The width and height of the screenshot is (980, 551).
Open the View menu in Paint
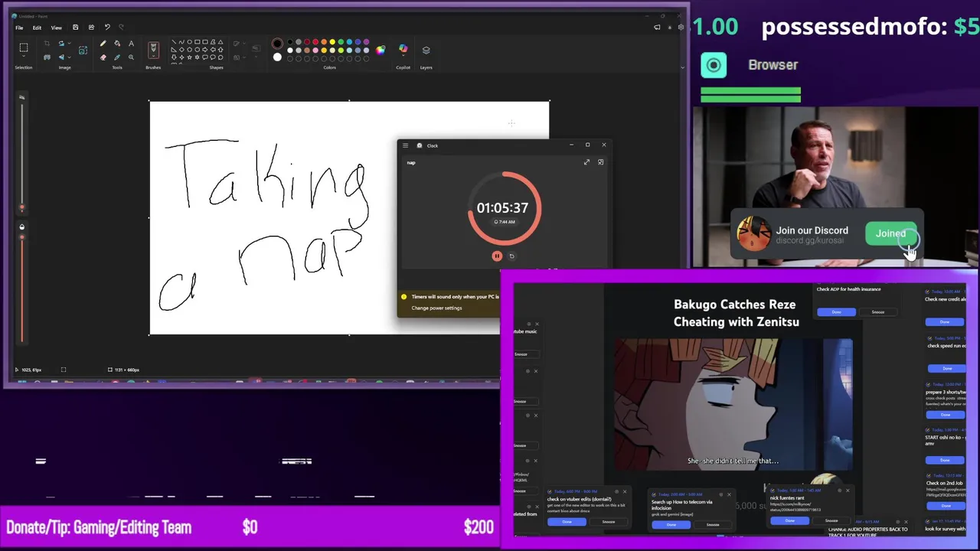pyautogui.click(x=57, y=28)
